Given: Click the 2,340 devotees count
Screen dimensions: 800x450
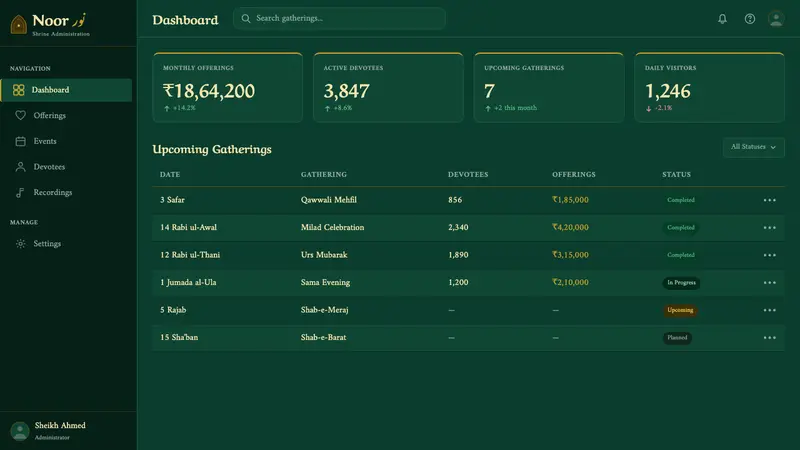Looking at the screenshot, I should (x=458, y=228).
